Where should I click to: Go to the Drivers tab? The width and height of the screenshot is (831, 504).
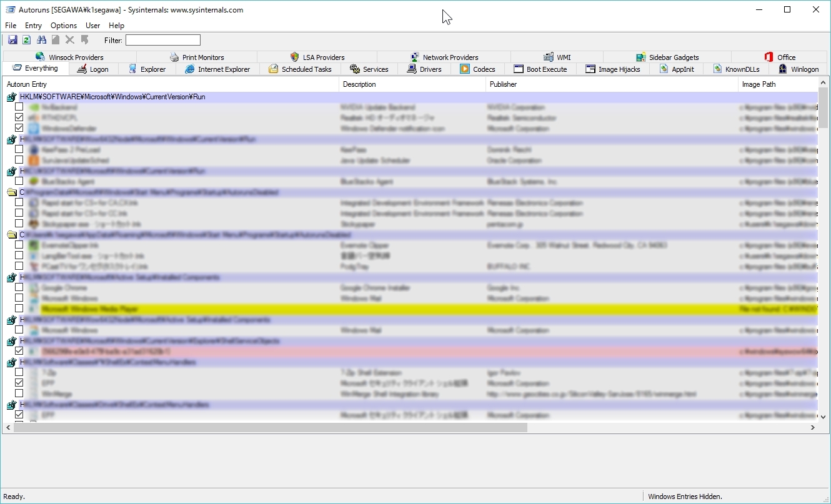point(424,69)
